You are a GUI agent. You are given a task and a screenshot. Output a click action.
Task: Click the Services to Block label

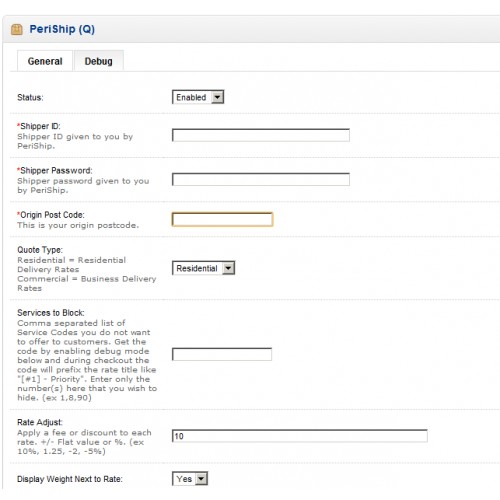point(51,313)
